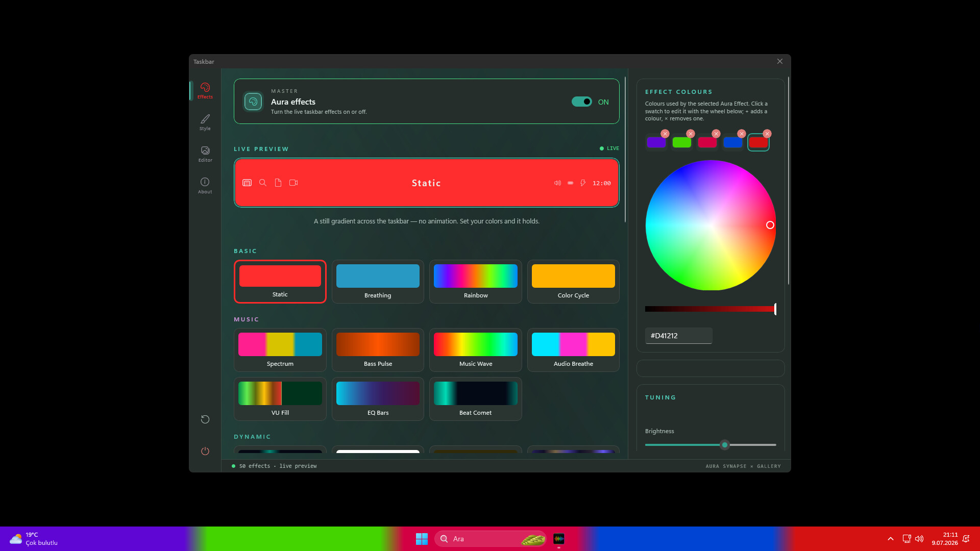Click the Ara taskbar search box

point(490,539)
